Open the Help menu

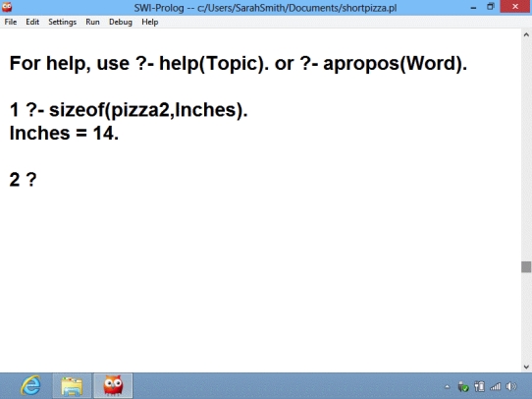(150, 22)
